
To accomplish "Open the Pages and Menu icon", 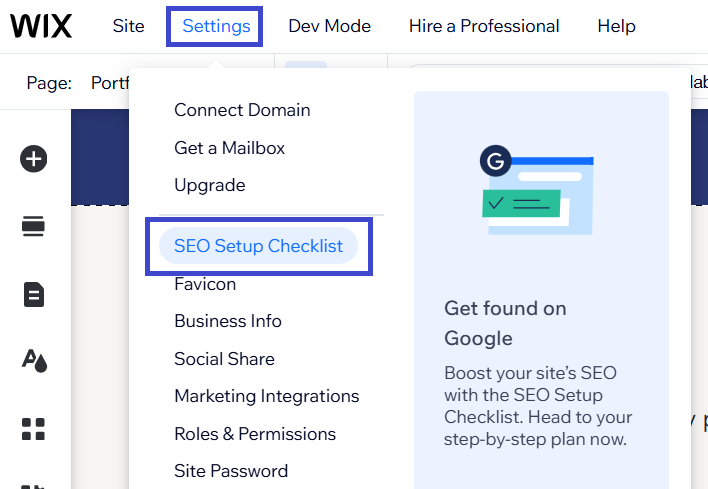I will (x=34, y=294).
